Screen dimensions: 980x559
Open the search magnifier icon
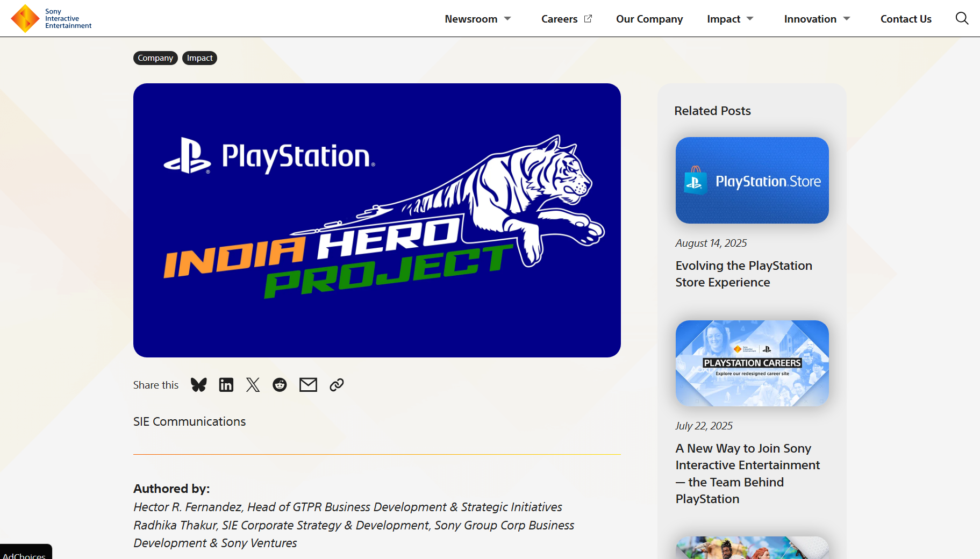962,18
